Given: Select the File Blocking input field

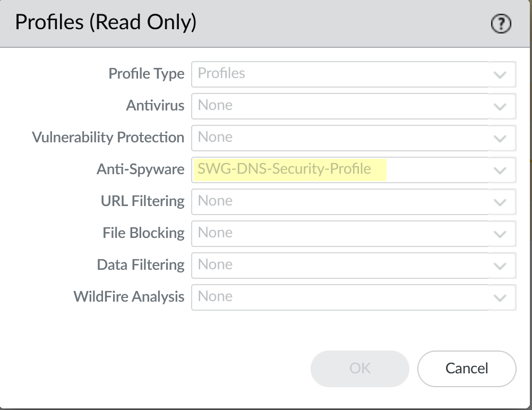Looking at the screenshot, I should coord(340,233).
